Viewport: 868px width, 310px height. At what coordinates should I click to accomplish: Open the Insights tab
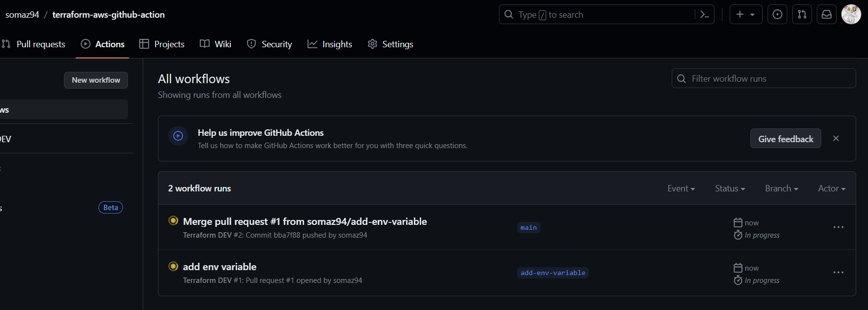(330, 44)
